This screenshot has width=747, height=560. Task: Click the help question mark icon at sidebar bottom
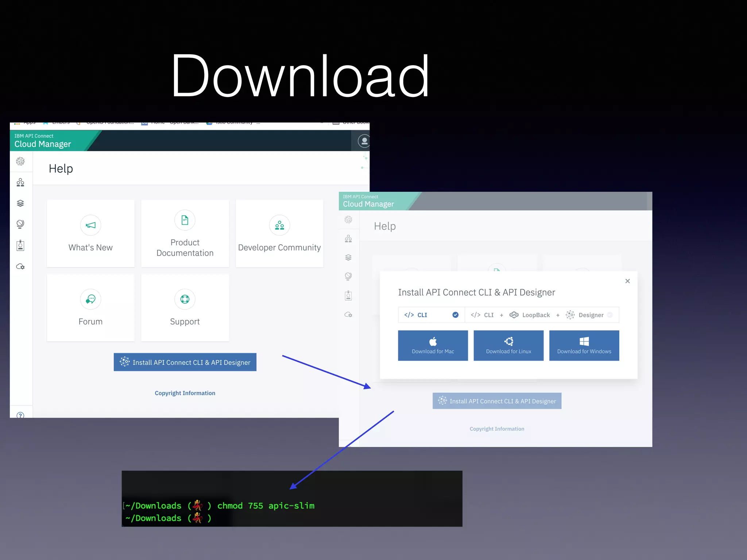point(20,415)
